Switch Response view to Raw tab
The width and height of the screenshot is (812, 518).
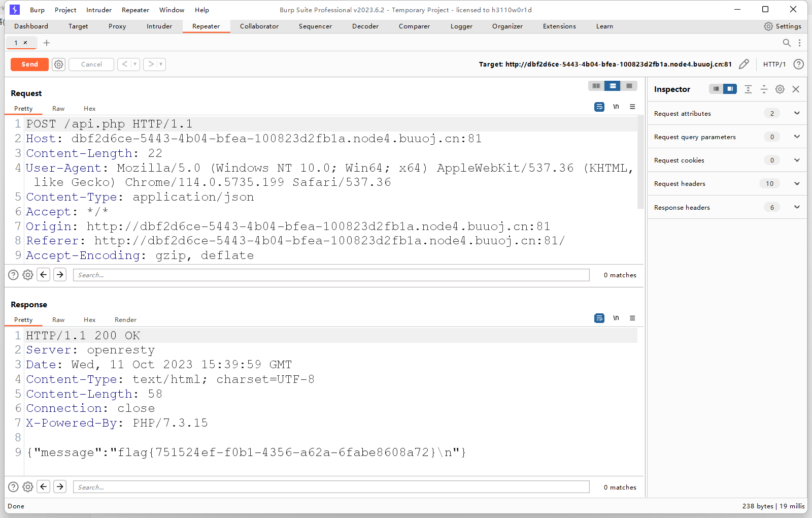tap(58, 320)
